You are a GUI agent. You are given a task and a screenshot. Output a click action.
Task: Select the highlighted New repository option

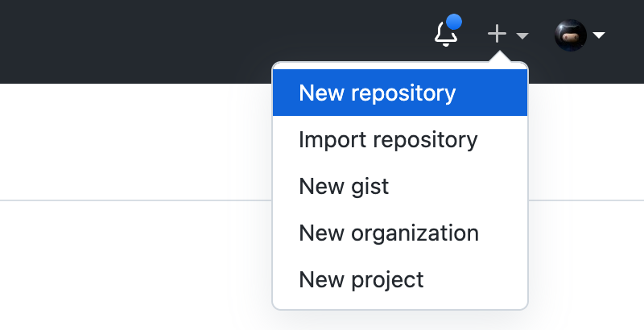tap(377, 93)
